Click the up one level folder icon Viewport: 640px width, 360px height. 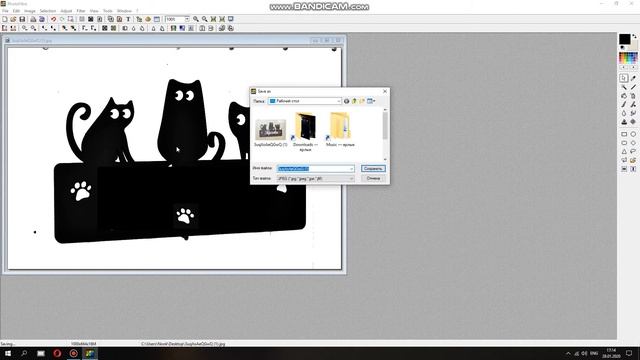tap(354, 101)
